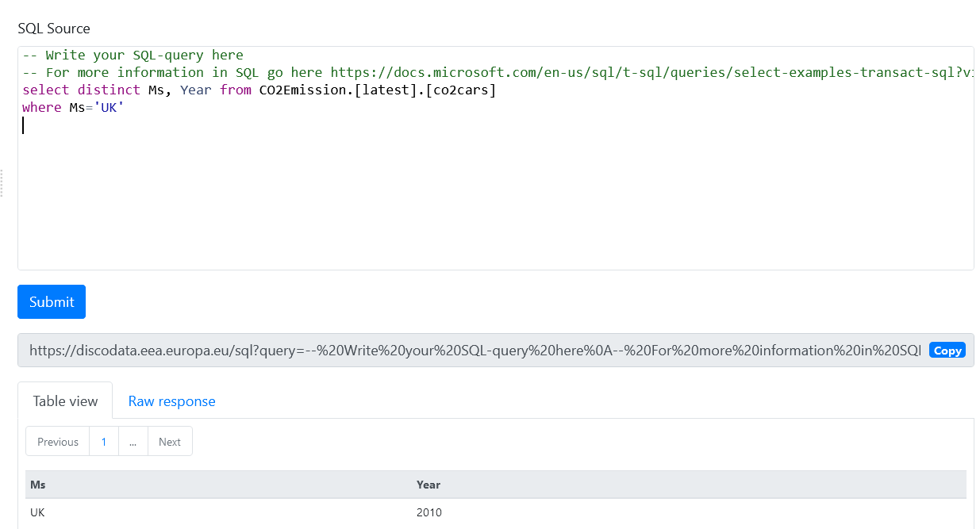The width and height of the screenshot is (980, 529).
Task: Click the dotted resize handle on the left edge
Action: coord(2,182)
